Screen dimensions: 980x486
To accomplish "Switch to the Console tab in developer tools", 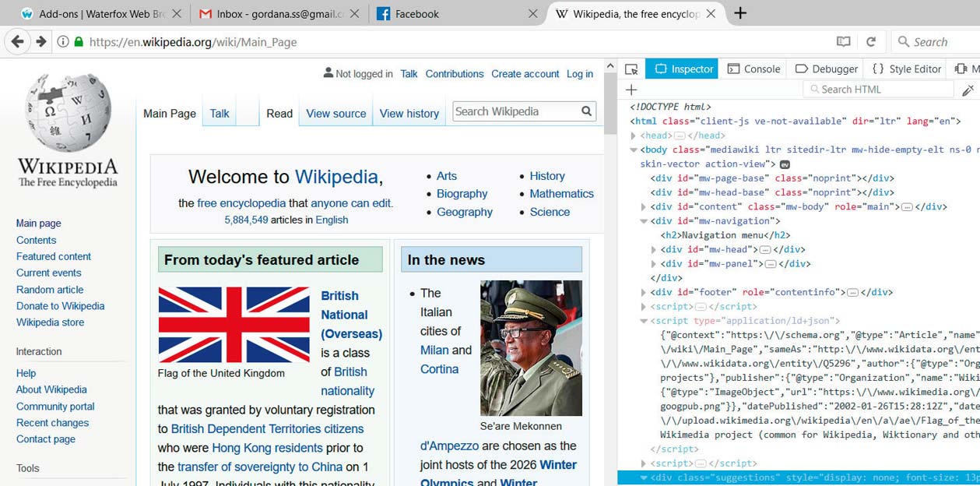I will (753, 69).
